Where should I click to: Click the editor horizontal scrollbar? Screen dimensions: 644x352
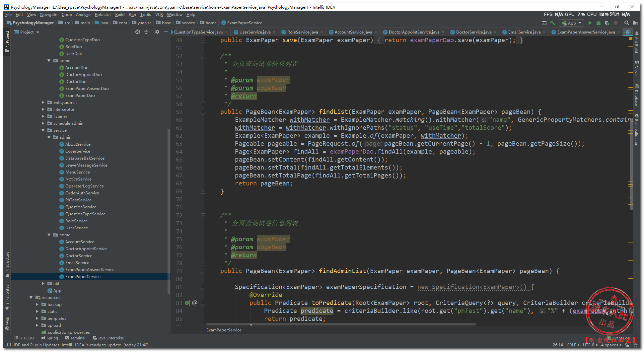(x=341, y=324)
